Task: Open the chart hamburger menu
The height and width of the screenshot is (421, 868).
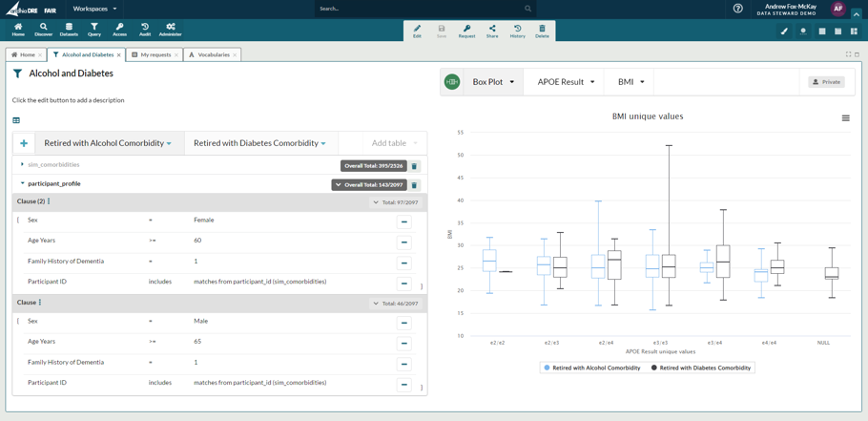Action: (845, 118)
